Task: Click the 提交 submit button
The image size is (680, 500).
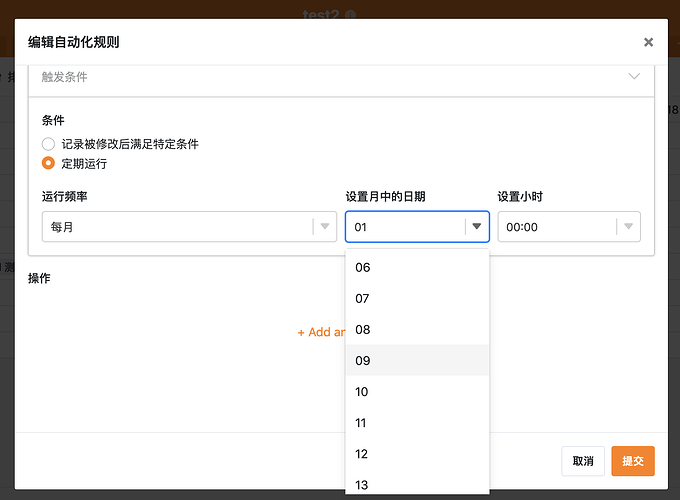Action: pyautogui.click(x=633, y=461)
